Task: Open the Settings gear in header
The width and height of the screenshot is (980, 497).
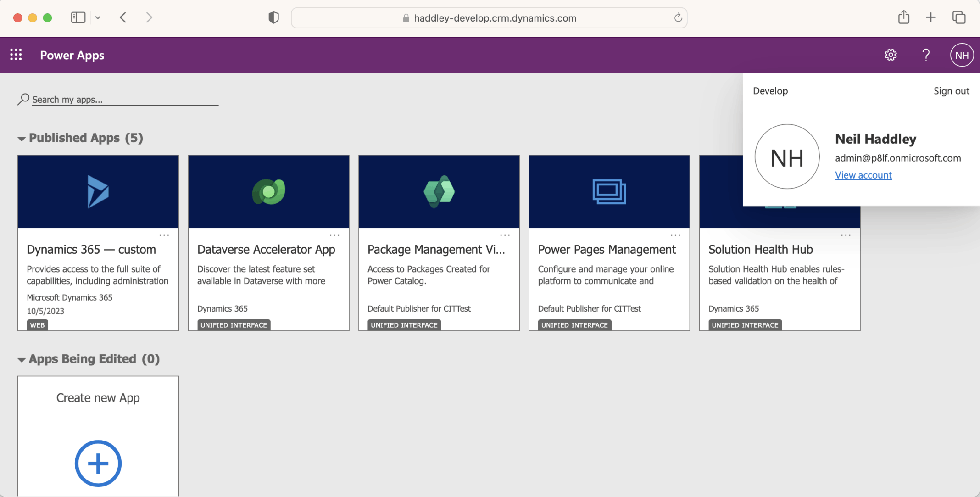Action: click(x=891, y=55)
